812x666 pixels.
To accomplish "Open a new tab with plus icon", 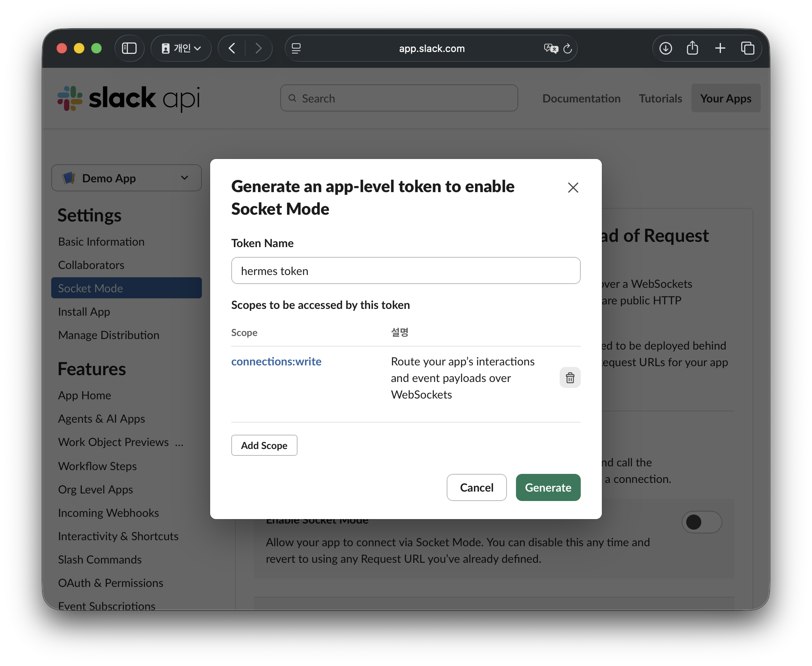I will [720, 48].
